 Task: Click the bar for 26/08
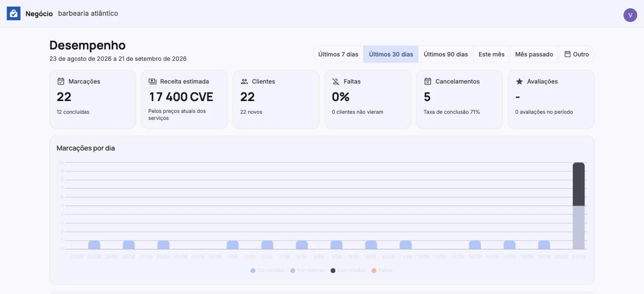coord(129,245)
